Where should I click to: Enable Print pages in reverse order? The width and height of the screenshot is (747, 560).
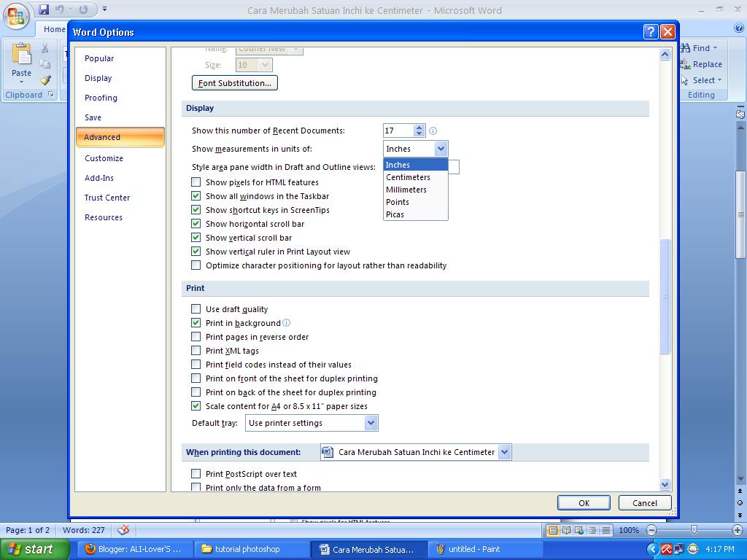click(x=196, y=336)
